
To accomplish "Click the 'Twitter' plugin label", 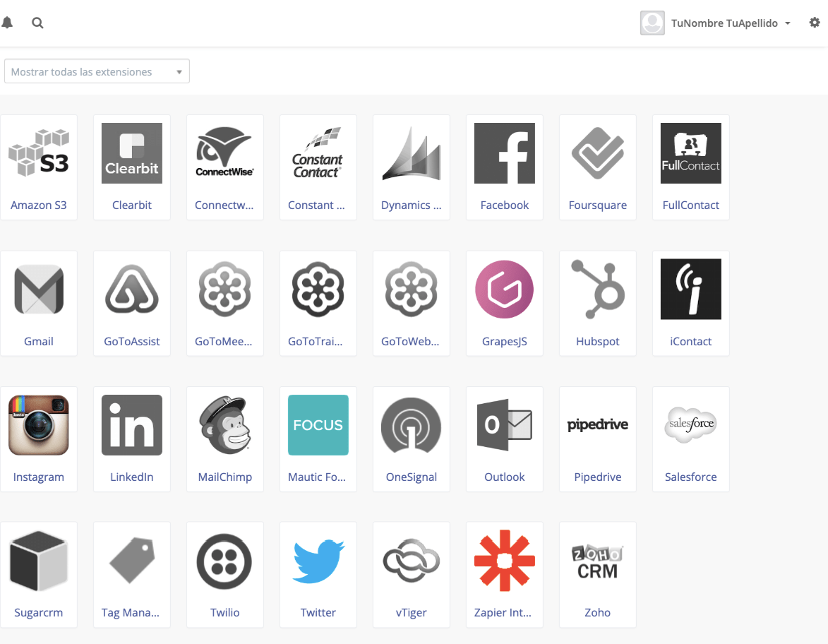I will [318, 613].
